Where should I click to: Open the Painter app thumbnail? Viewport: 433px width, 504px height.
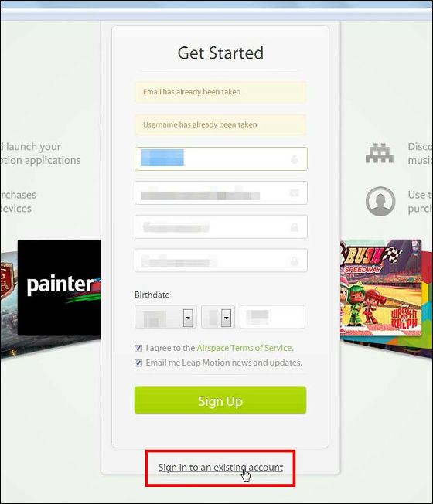[59, 288]
